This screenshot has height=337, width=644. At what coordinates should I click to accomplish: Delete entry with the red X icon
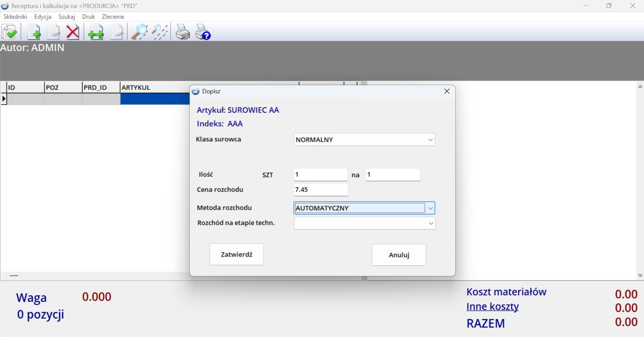click(73, 32)
